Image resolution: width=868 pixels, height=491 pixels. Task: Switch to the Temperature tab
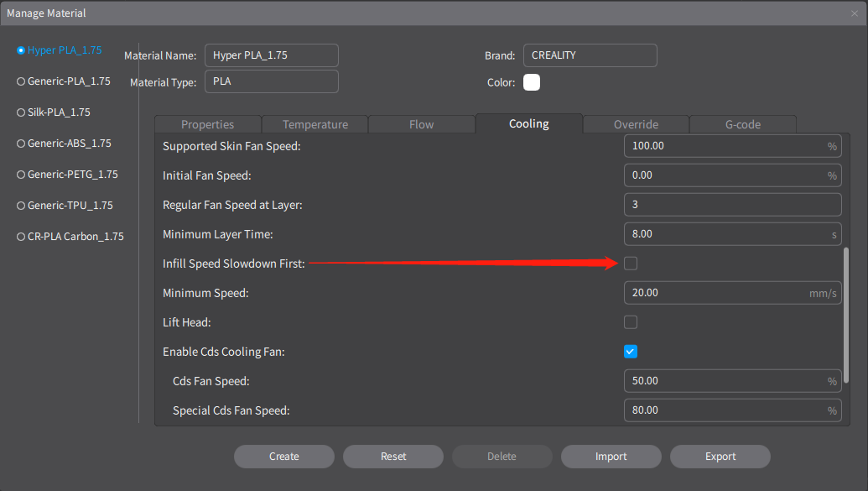pyautogui.click(x=315, y=124)
